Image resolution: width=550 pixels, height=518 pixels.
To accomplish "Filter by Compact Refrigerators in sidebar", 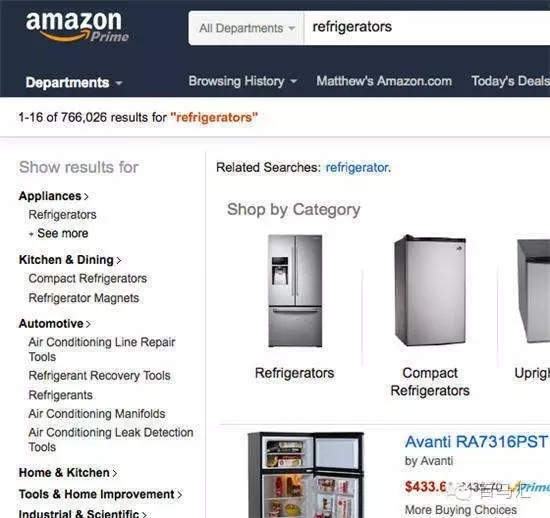I will point(88,278).
